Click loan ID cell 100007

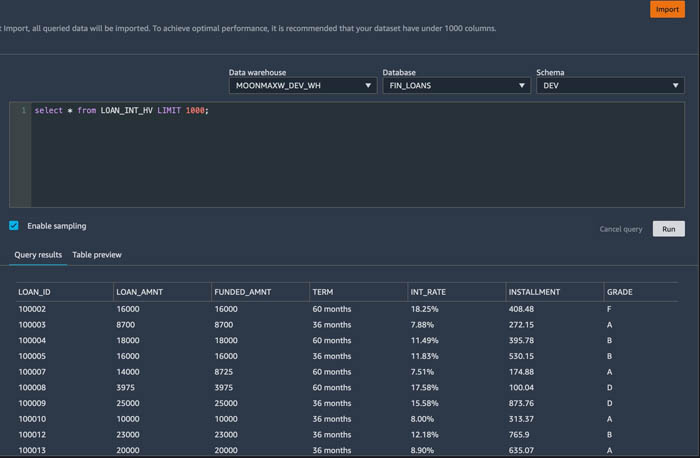pos(32,372)
